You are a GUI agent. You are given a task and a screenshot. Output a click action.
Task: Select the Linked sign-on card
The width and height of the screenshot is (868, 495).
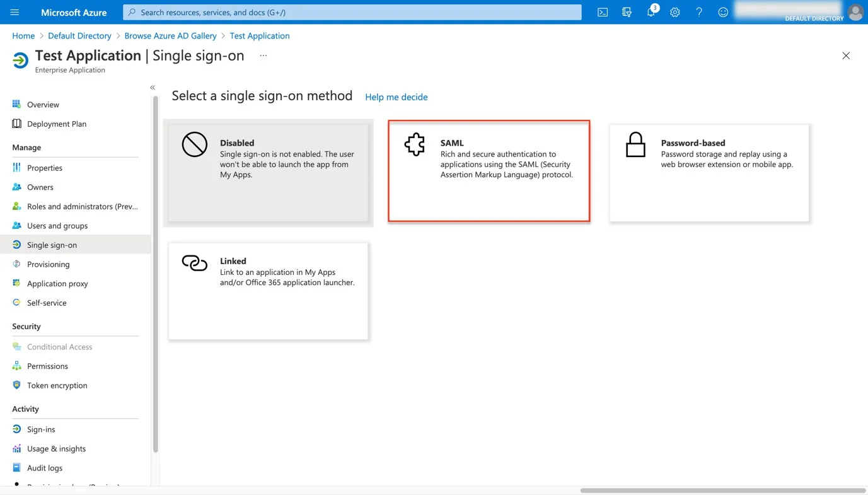tap(268, 291)
